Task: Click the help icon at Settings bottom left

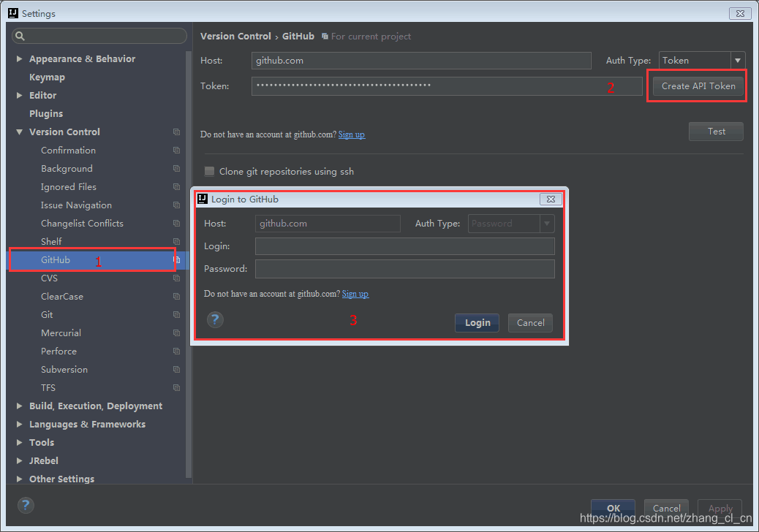Action: [x=26, y=506]
